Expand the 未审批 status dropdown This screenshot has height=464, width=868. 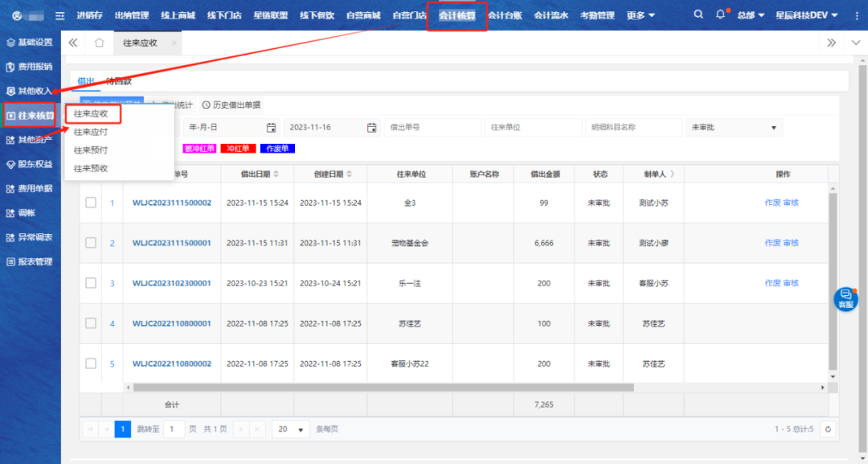733,128
